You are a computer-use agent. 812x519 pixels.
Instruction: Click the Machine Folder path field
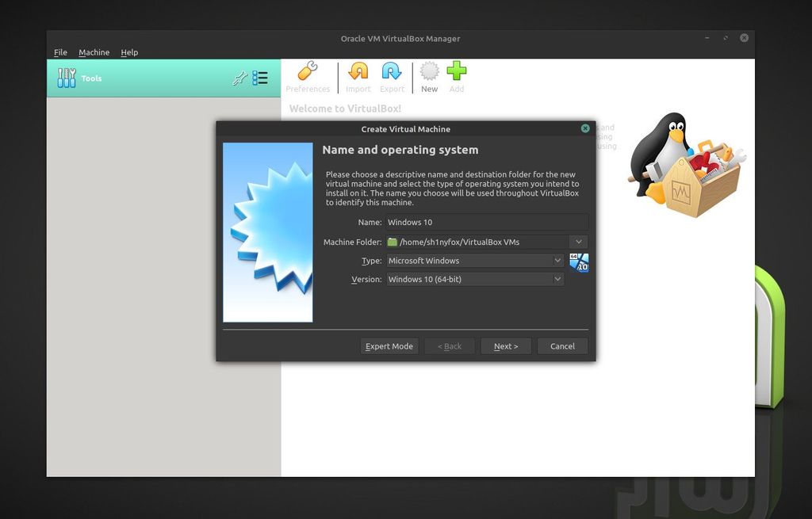pos(477,242)
